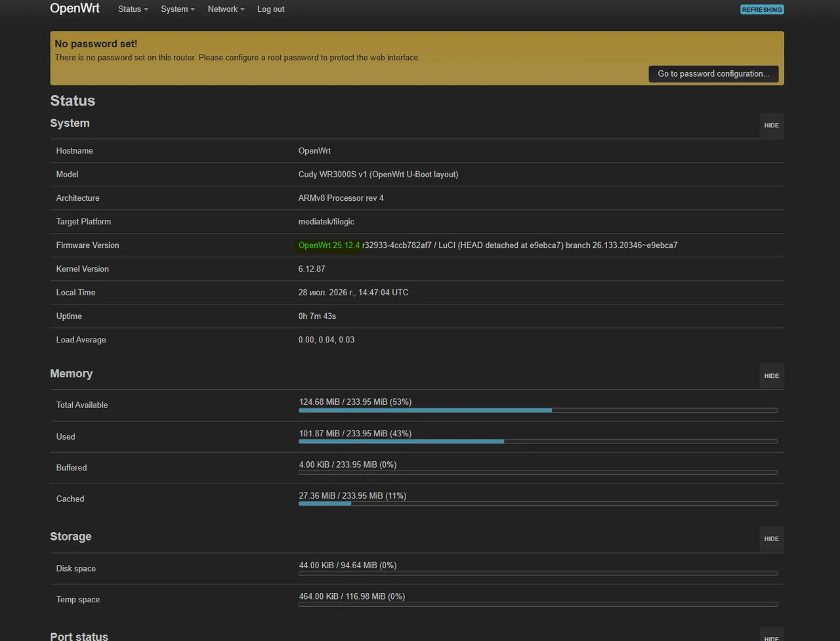Click the 'Buffered' memory row label

click(x=72, y=468)
